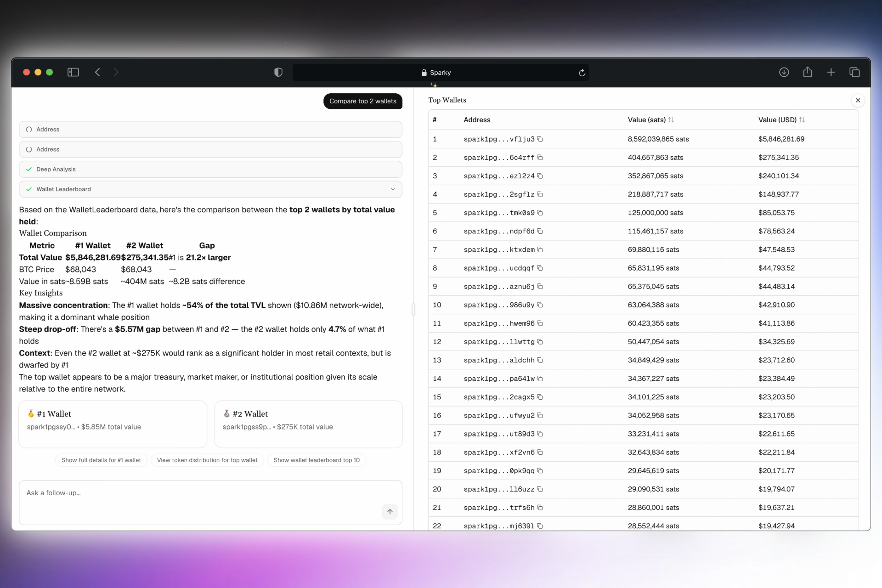Click the privacy shield icon
The height and width of the screenshot is (588, 882).
[x=278, y=72]
